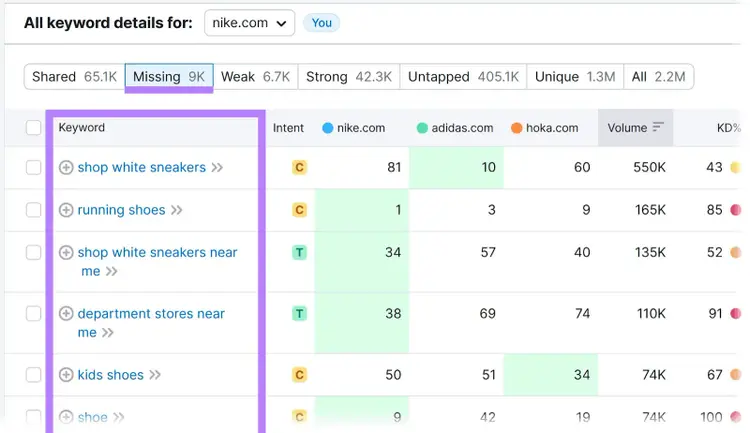Select checkbox for shop white sneakers near me
The height and width of the screenshot is (433, 750).
point(33,252)
